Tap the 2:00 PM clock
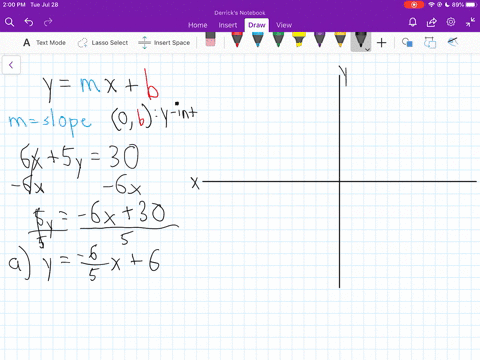 14,5
